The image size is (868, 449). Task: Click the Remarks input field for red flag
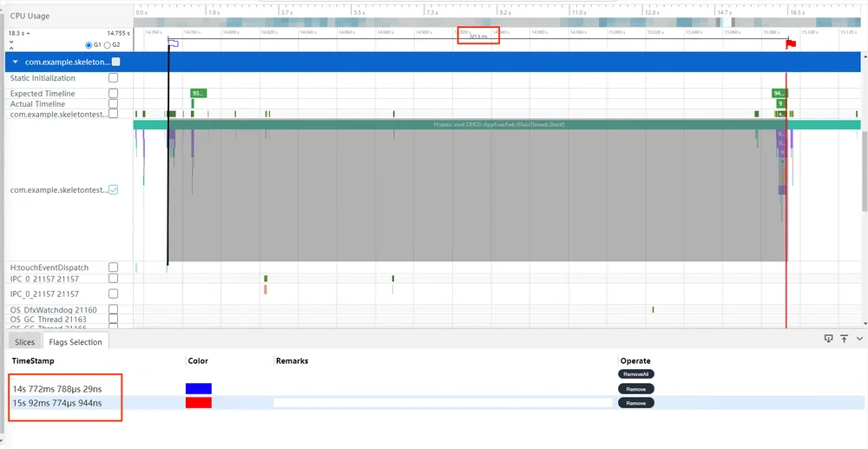pos(443,402)
